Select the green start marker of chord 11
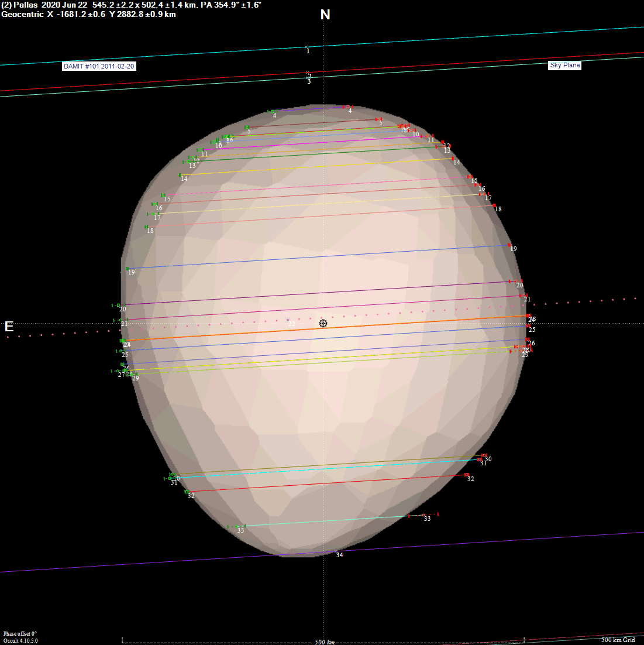The width and height of the screenshot is (644, 645). click(x=200, y=150)
